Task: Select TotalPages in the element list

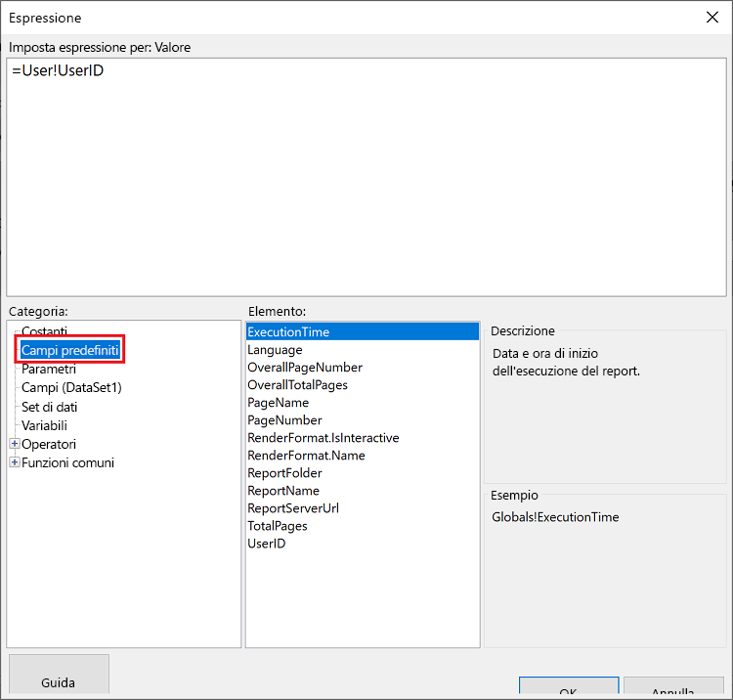Action: (x=363, y=526)
